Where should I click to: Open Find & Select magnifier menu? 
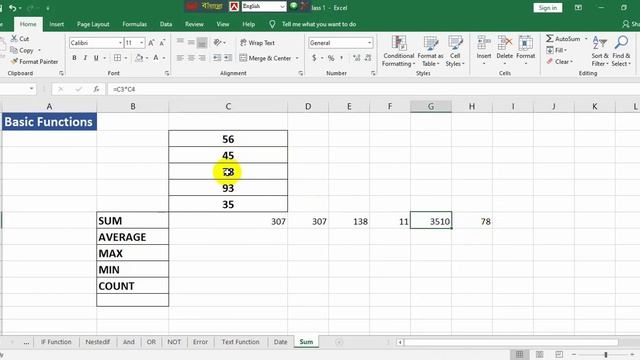[621, 51]
